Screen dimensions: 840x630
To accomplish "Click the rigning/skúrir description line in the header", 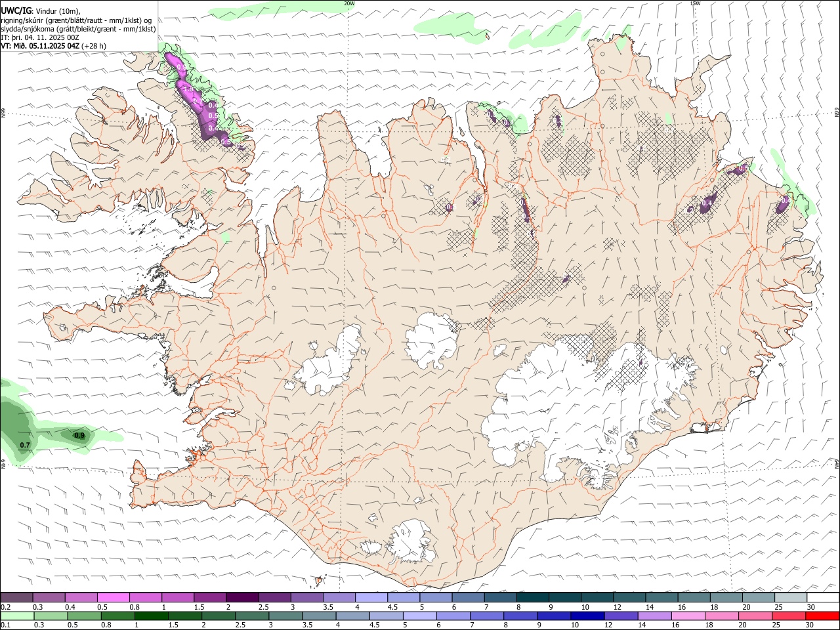I will coord(76,20).
